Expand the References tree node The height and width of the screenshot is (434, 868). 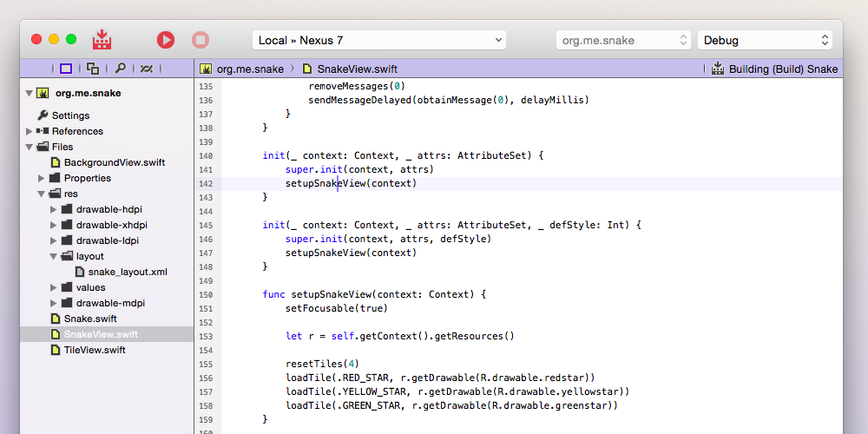click(30, 131)
